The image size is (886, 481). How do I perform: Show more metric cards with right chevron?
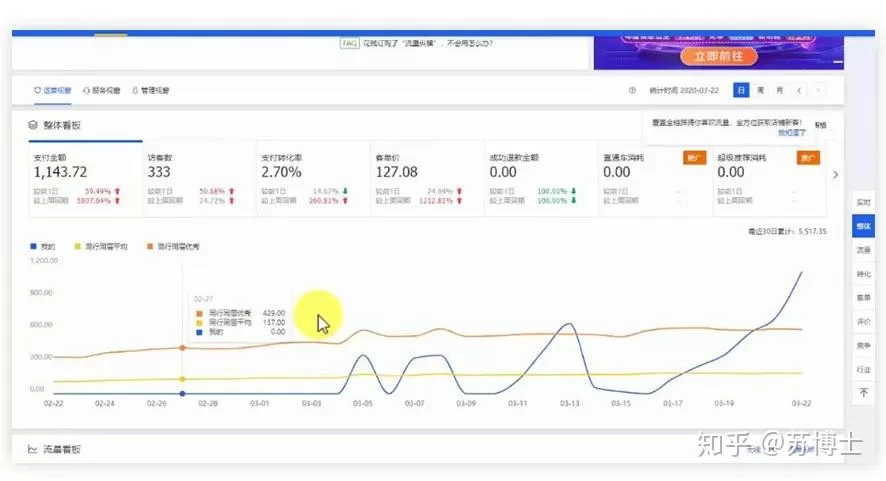836,174
